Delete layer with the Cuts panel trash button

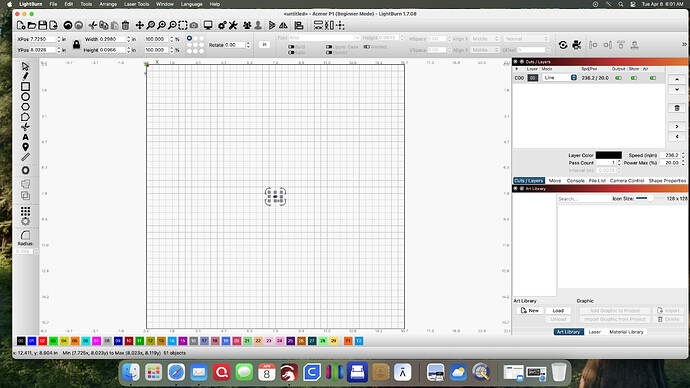tap(677, 108)
